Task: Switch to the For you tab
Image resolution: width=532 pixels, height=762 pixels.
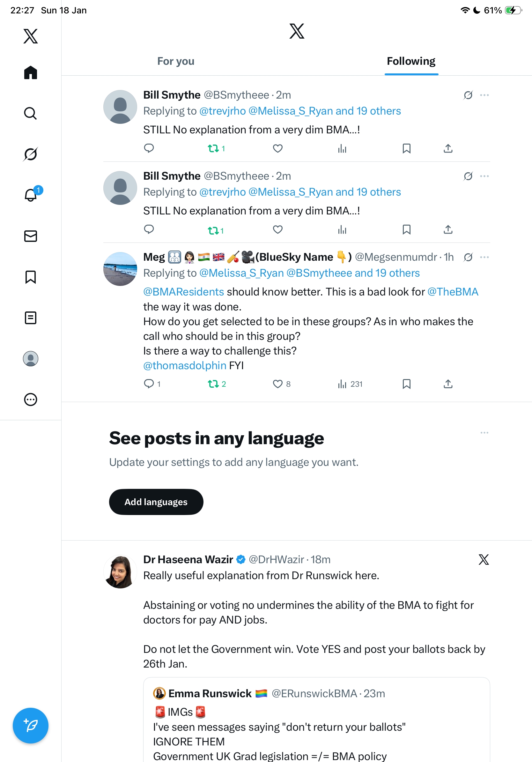Action: tap(176, 61)
